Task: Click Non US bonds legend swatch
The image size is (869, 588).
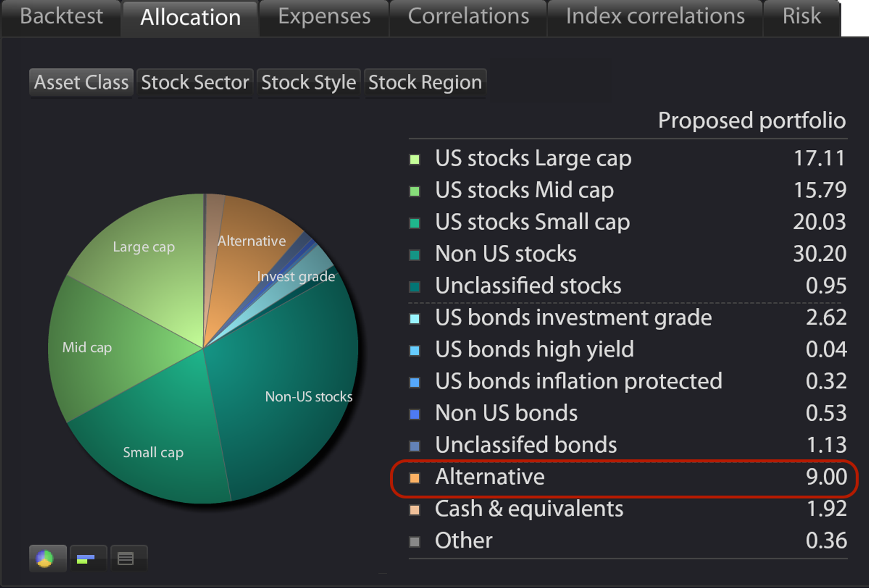Action: click(x=414, y=414)
